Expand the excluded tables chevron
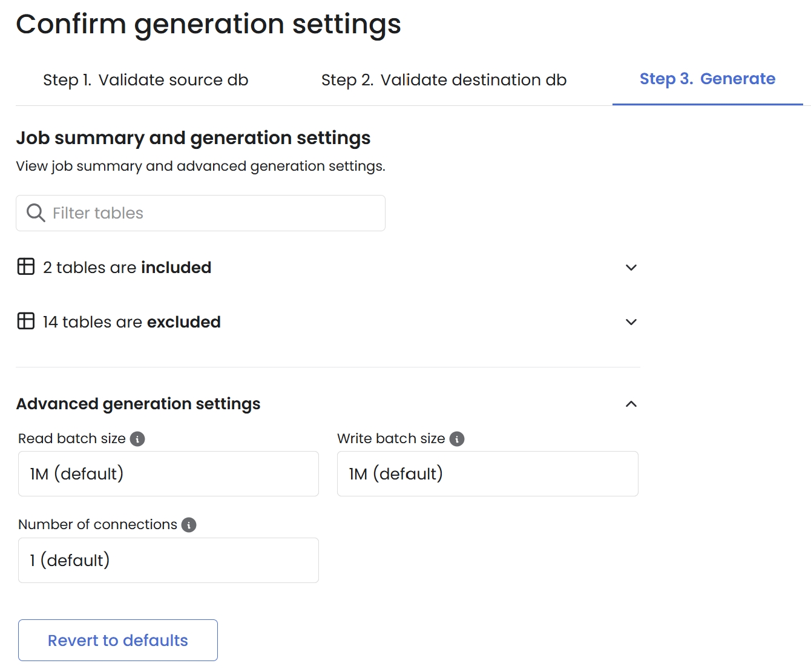The width and height of the screenshot is (811, 672). pos(631,322)
